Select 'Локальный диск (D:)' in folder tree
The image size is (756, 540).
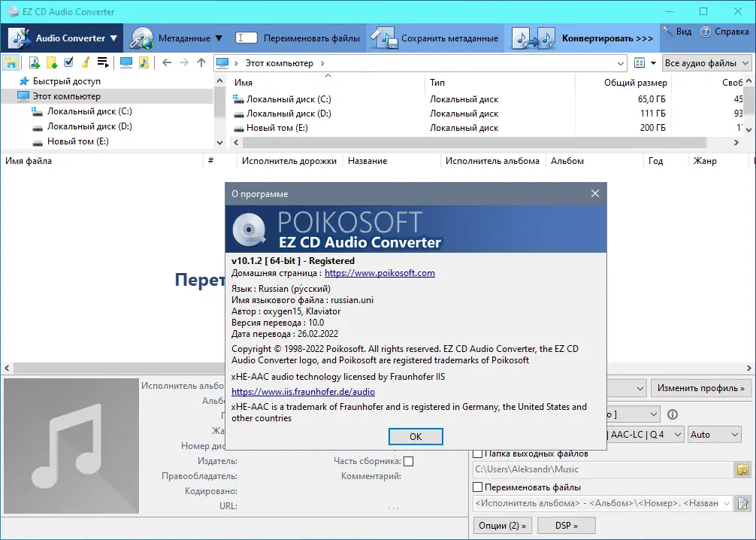89,126
